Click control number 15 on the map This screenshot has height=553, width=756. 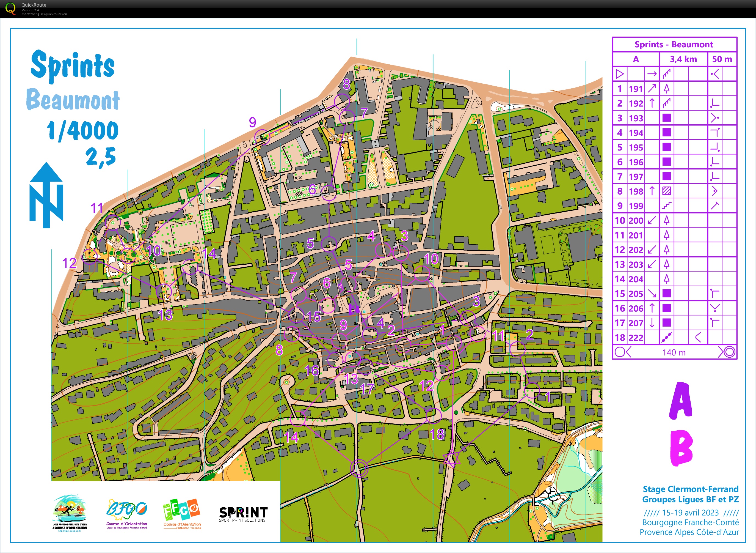pyautogui.click(x=313, y=317)
